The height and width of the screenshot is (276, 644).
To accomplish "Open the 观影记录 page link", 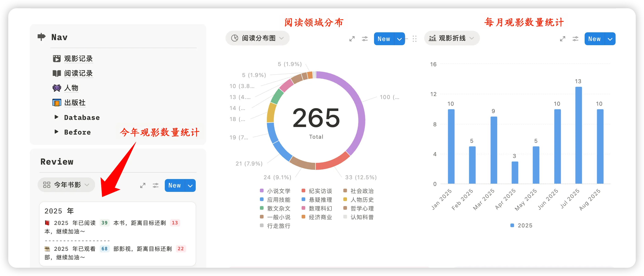I will click(78, 58).
